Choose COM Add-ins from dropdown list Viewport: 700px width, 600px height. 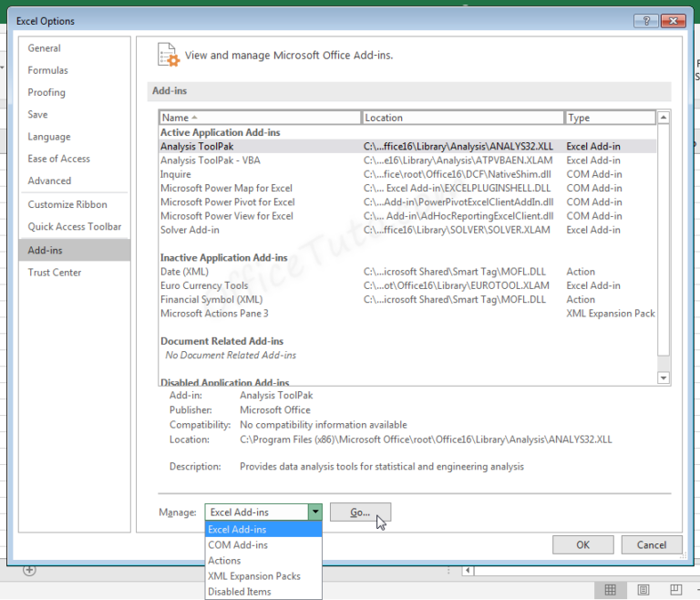tap(238, 545)
